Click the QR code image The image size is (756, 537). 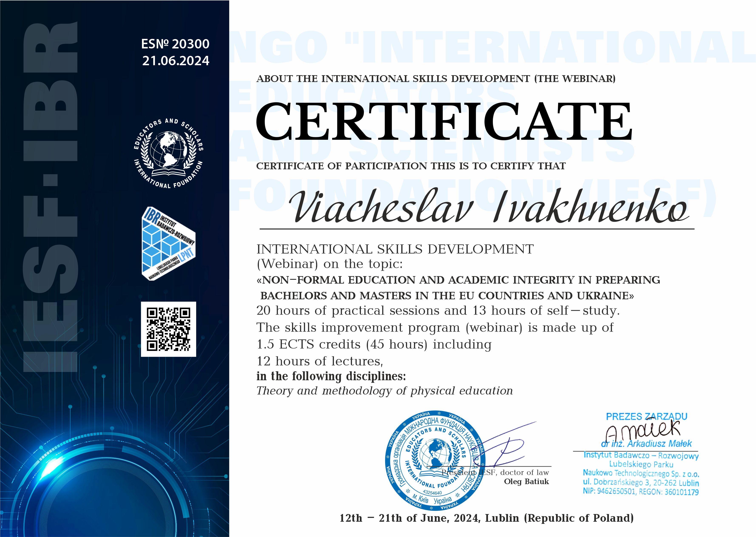(x=168, y=329)
